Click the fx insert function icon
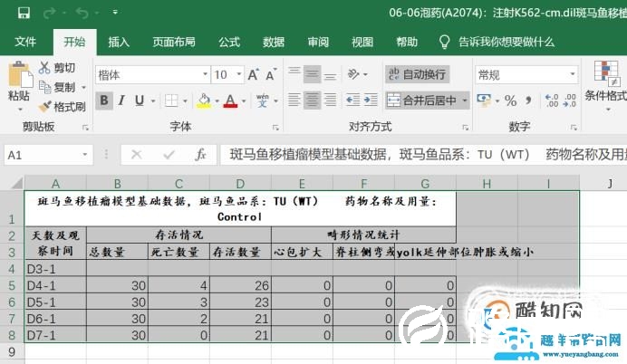 [x=200, y=154]
